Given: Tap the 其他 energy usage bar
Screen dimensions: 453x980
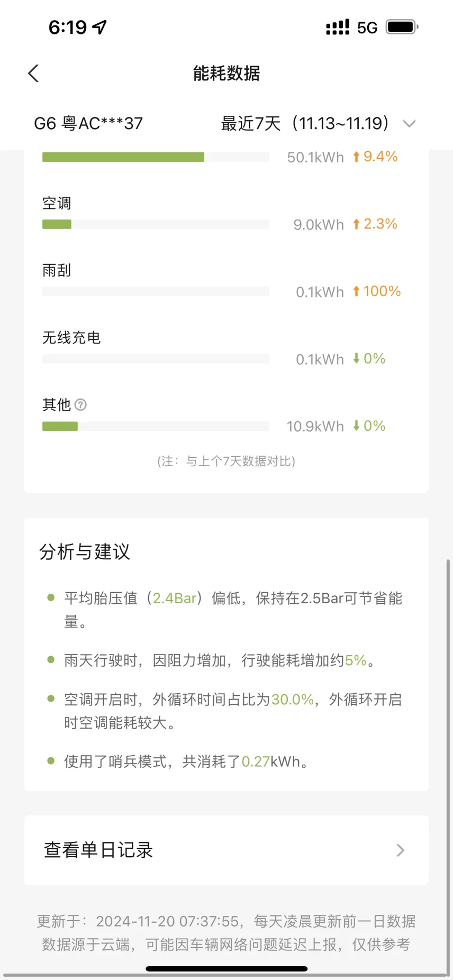Looking at the screenshot, I should (x=156, y=427).
